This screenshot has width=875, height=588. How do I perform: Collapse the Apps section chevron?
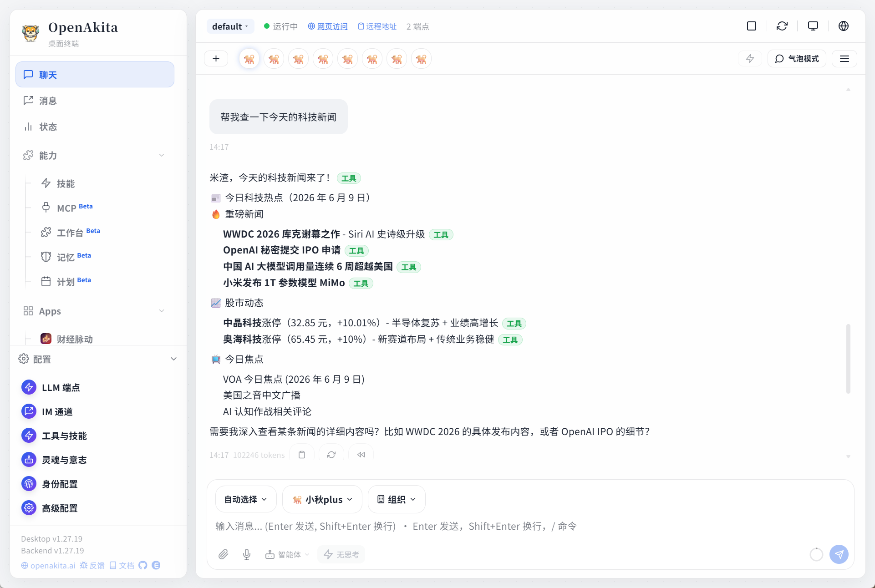point(162,311)
